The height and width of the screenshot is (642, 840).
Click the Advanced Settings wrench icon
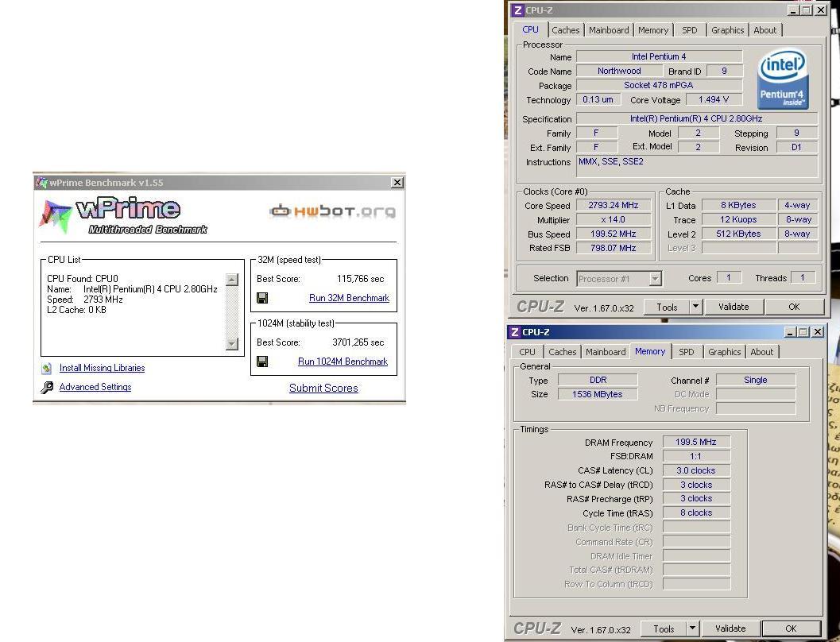pyautogui.click(x=47, y=387)
